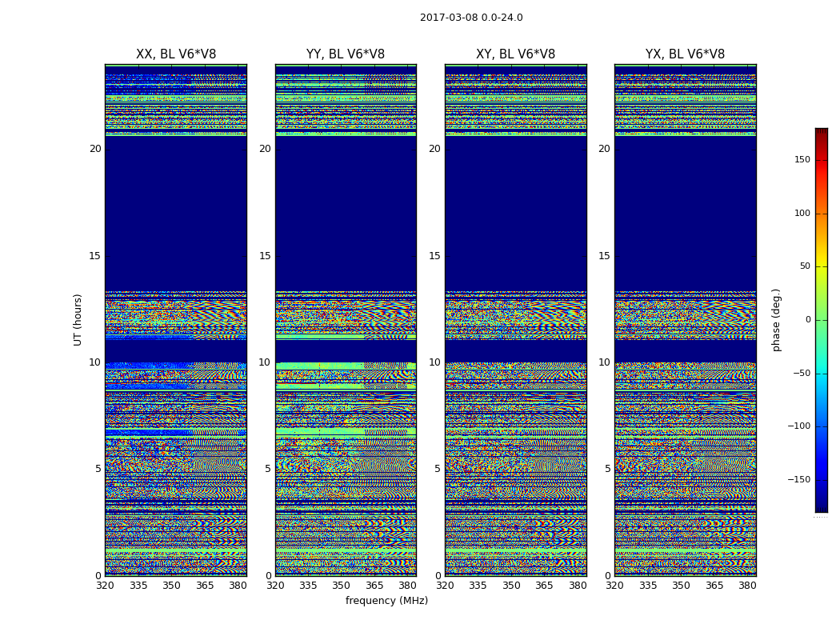Click the "YY, BL V6*V8" subplot title
This screenshot has width=840, height=640.
(x=346, y=54)
